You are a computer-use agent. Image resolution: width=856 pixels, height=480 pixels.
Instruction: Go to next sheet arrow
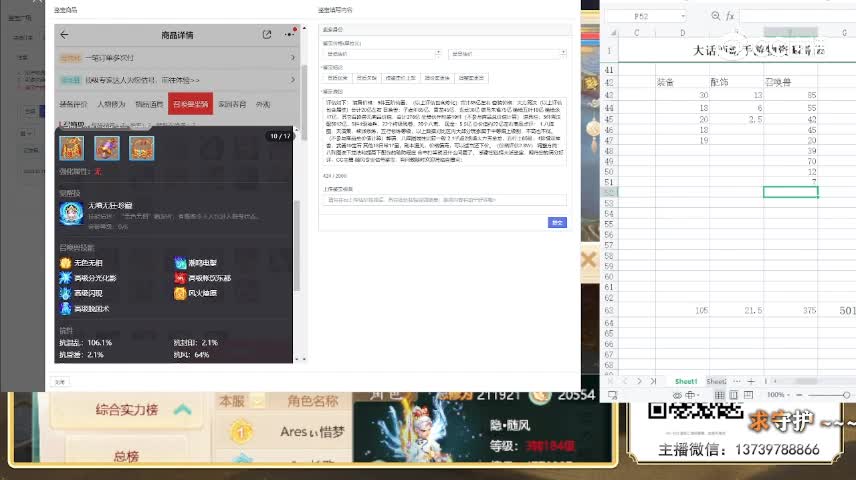click(x=639, y=381)
